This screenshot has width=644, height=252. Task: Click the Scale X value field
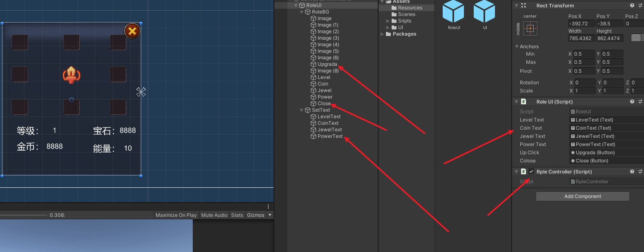click(x=585, y=91)
